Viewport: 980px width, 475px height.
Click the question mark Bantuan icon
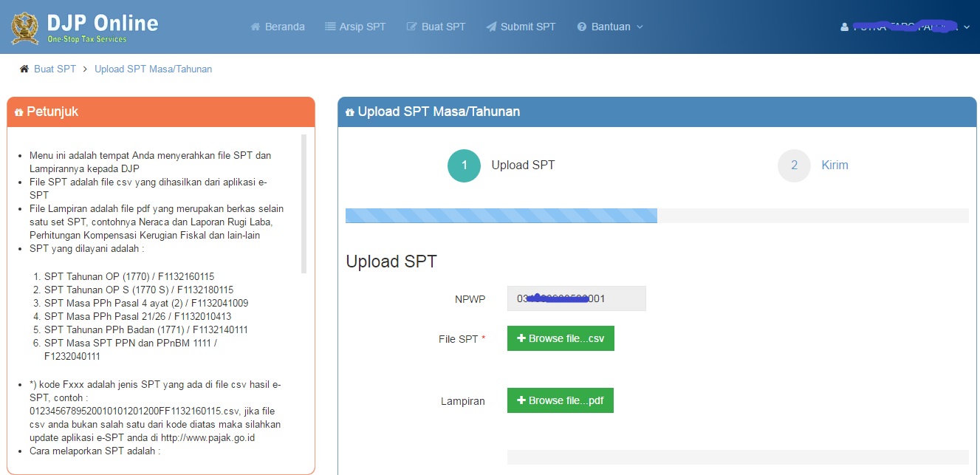click(582, 27)
